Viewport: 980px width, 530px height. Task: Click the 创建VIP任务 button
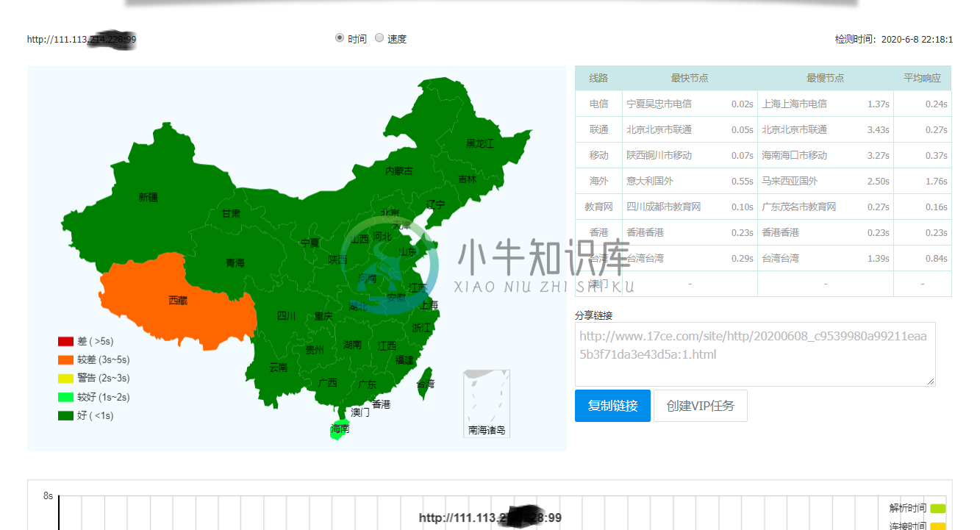point(701,406)
